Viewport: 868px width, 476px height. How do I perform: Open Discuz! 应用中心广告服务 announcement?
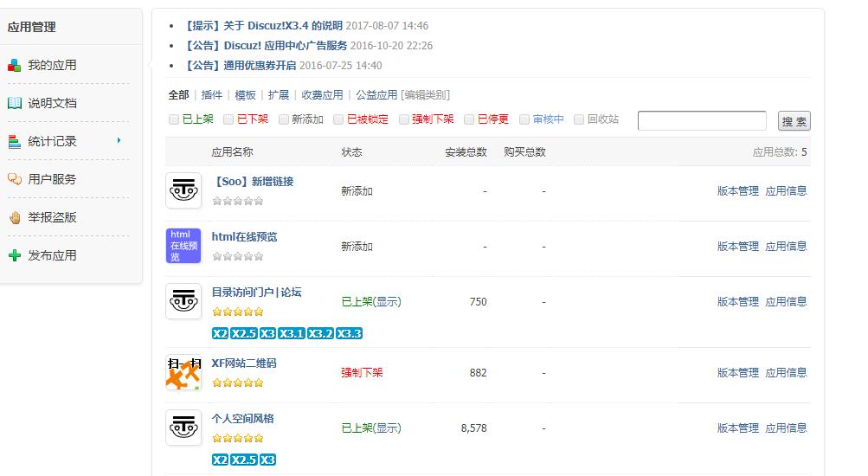pos(266,45)
